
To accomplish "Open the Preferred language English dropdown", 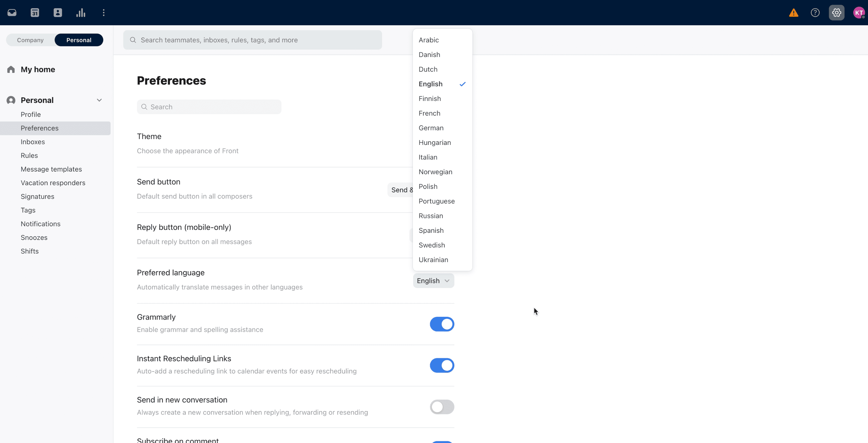I will [433, 281].
